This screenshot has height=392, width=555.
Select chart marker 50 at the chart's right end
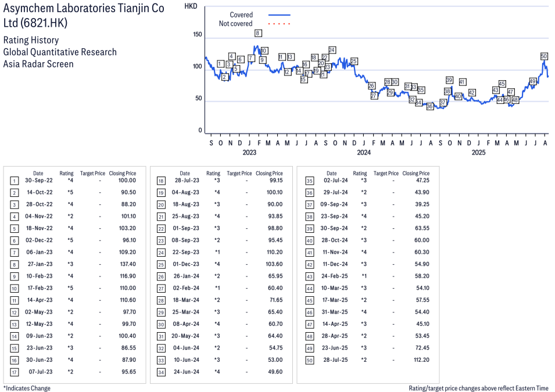[544, 56]
